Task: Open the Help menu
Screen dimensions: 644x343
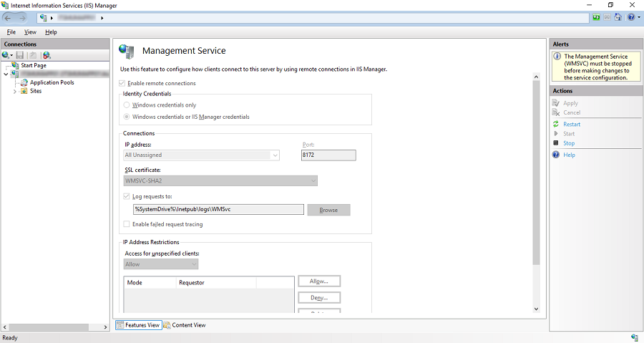Action: coord(51,32)
